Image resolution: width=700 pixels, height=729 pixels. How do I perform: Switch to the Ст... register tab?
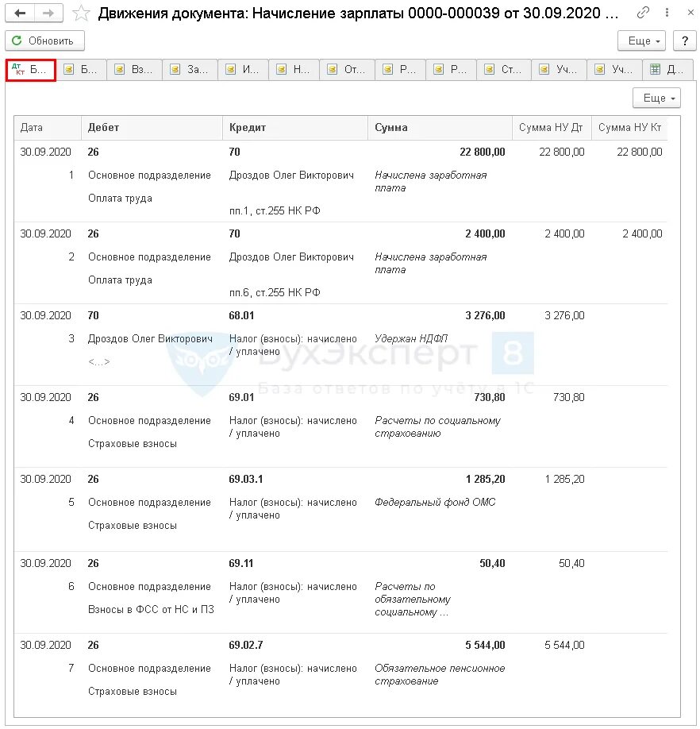(x=505, y=70)
